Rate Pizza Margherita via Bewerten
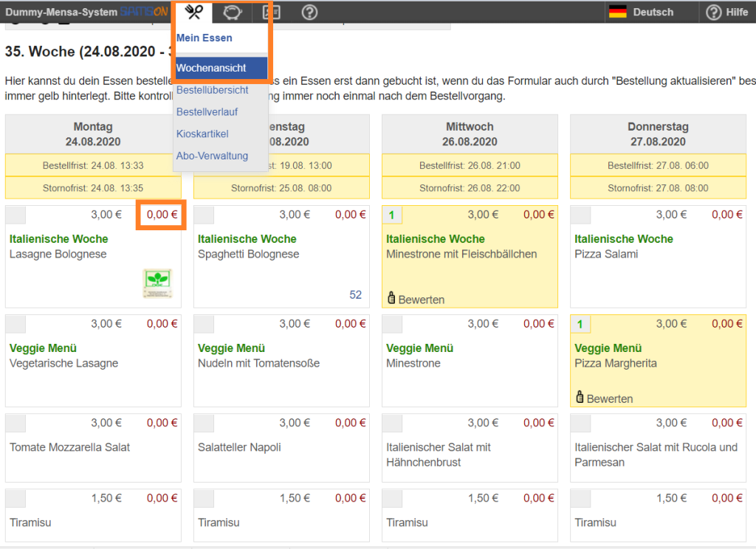 pyautogui.click(x=609, y=399)
